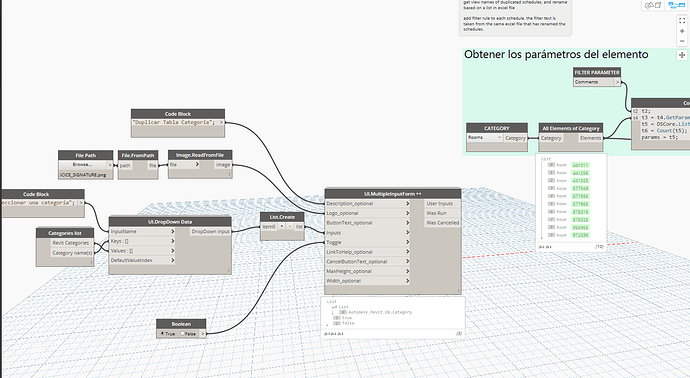
Task: Click the Logo_optional port arrow
Action: point(407,213)
